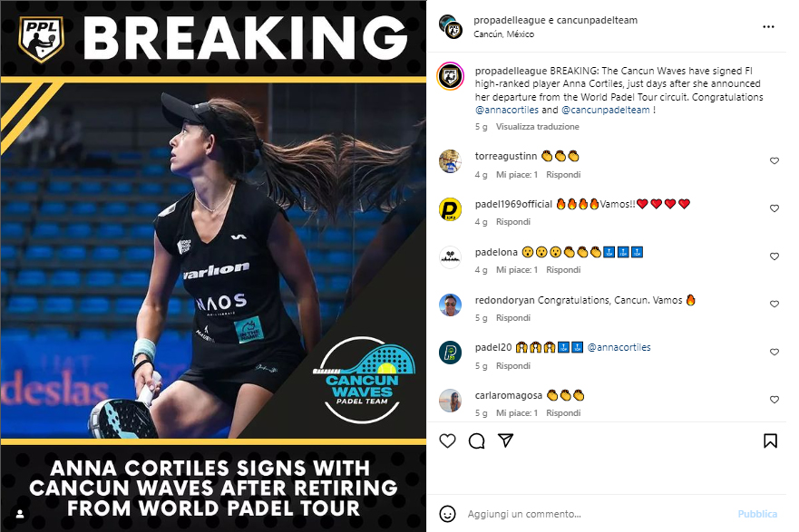This screenshot has height=532, width=799.
Task: Like carlaromagosa's comment heart
Action: pos(774,400)
